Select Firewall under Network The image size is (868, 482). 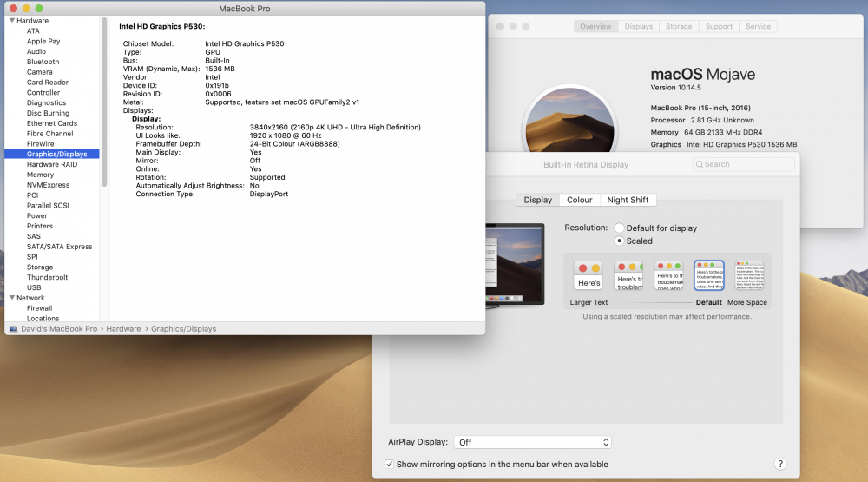tap(39, 307)
